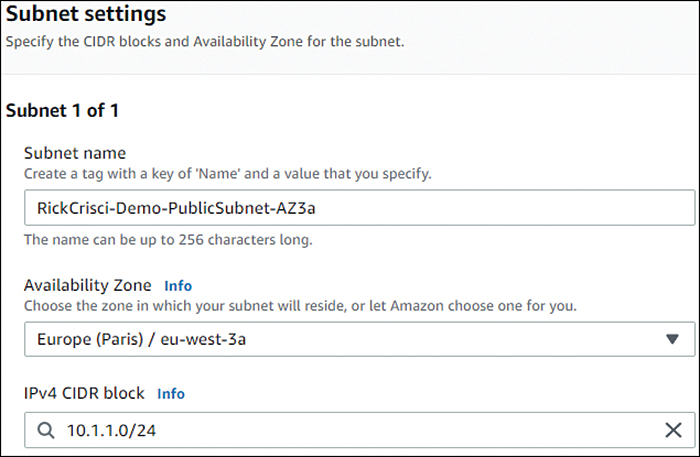The image size is (700, 457).
Task: Click the gray Subnet settings header panel
Action: tap(350, 37)
